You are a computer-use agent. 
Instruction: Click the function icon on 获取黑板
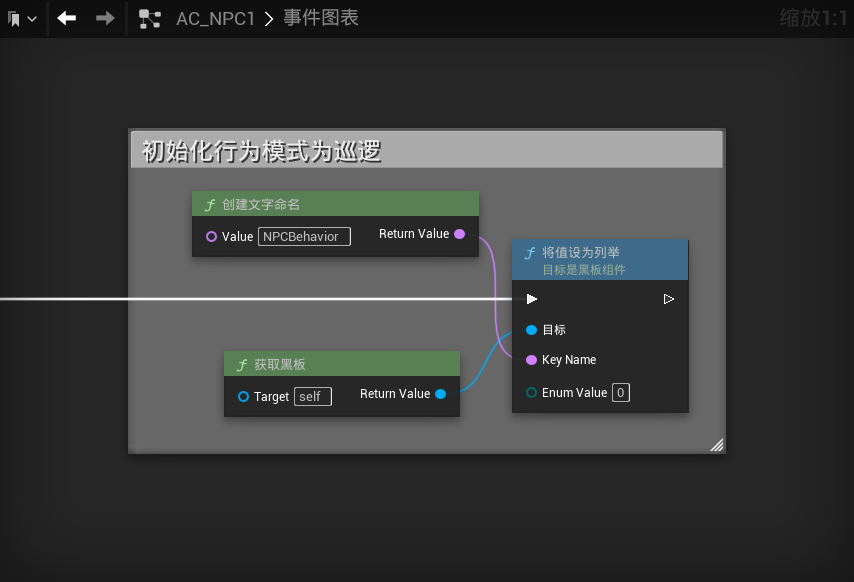pyautogui.click(x=242, y=365)
